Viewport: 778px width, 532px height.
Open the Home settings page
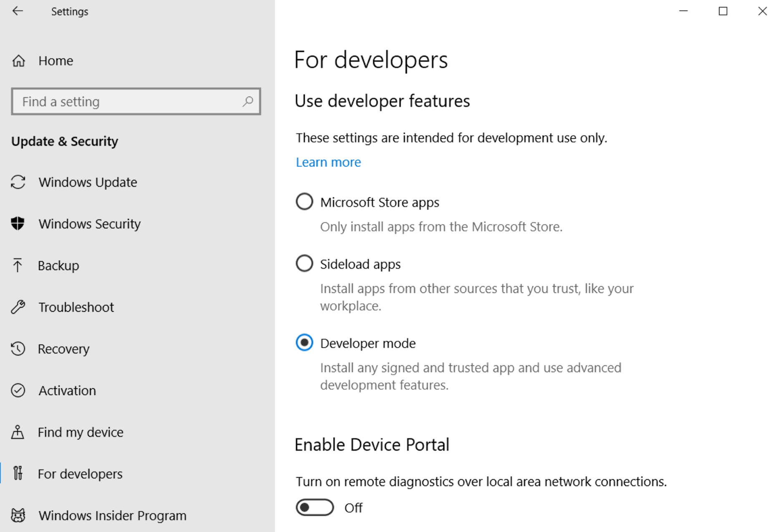pos(56,61)
